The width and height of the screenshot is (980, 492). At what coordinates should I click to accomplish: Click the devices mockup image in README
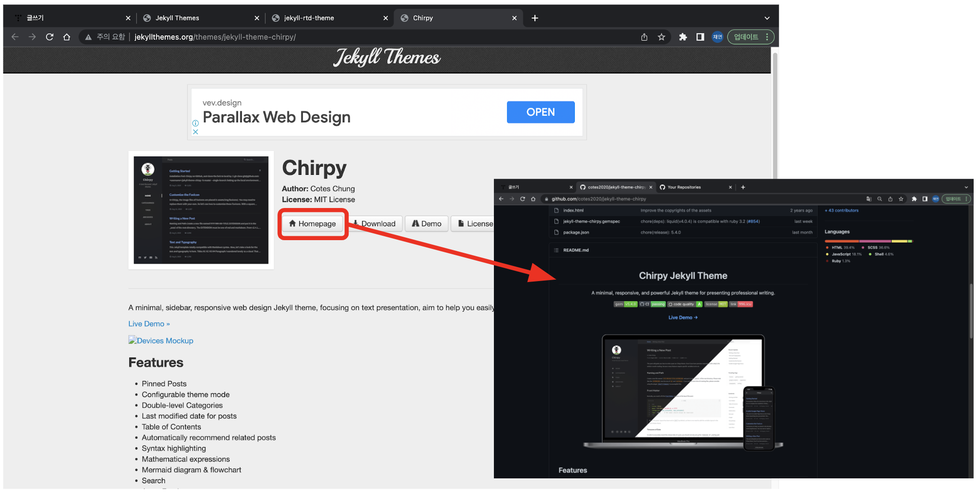tap(683, 392)
